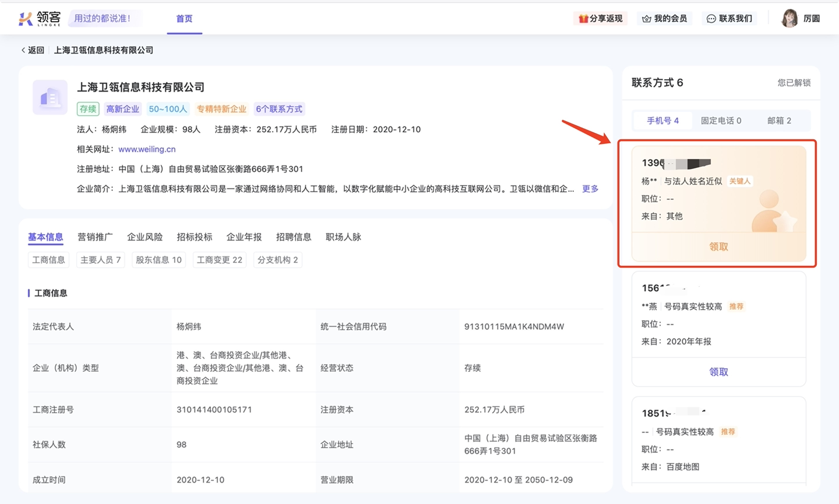This screenshot has width=839, height=504.
Task: Switch to 职场人脉 tab
Action: click(343, 237)
